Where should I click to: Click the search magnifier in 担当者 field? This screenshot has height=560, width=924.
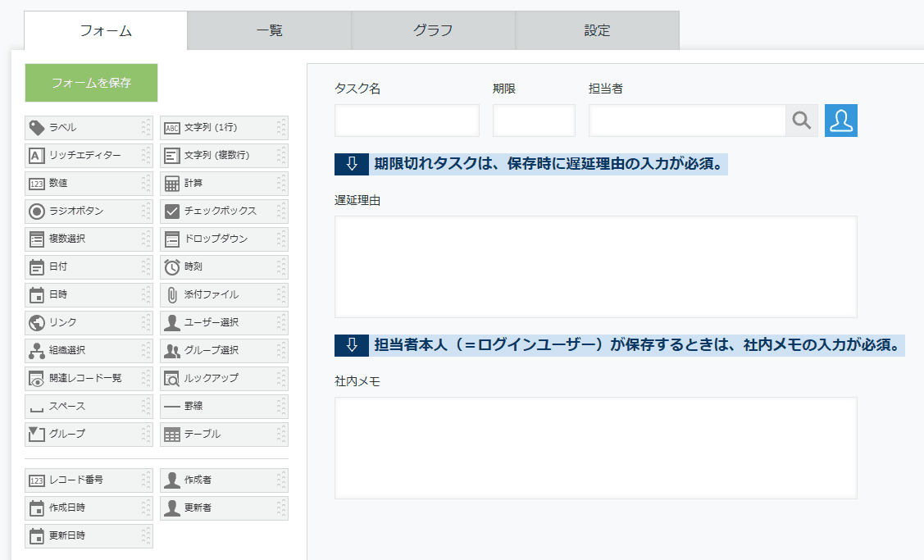802,121
